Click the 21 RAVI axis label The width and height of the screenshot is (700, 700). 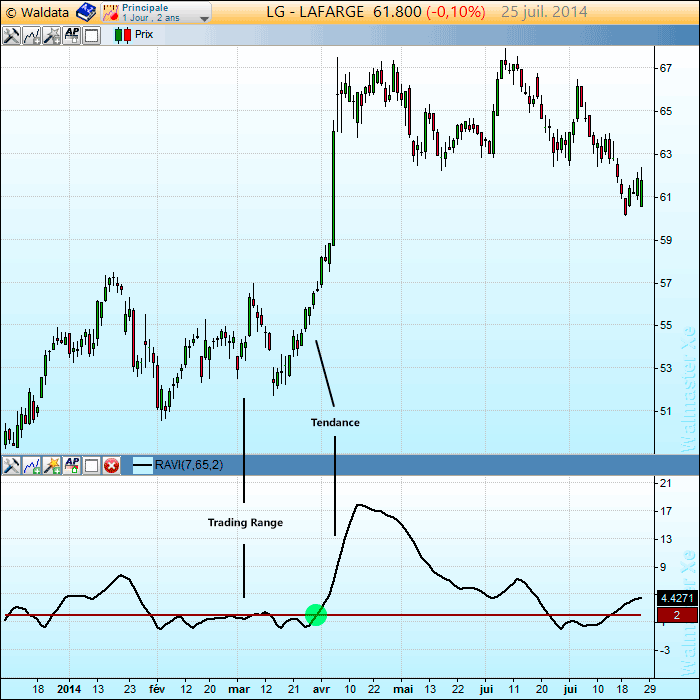665,483
